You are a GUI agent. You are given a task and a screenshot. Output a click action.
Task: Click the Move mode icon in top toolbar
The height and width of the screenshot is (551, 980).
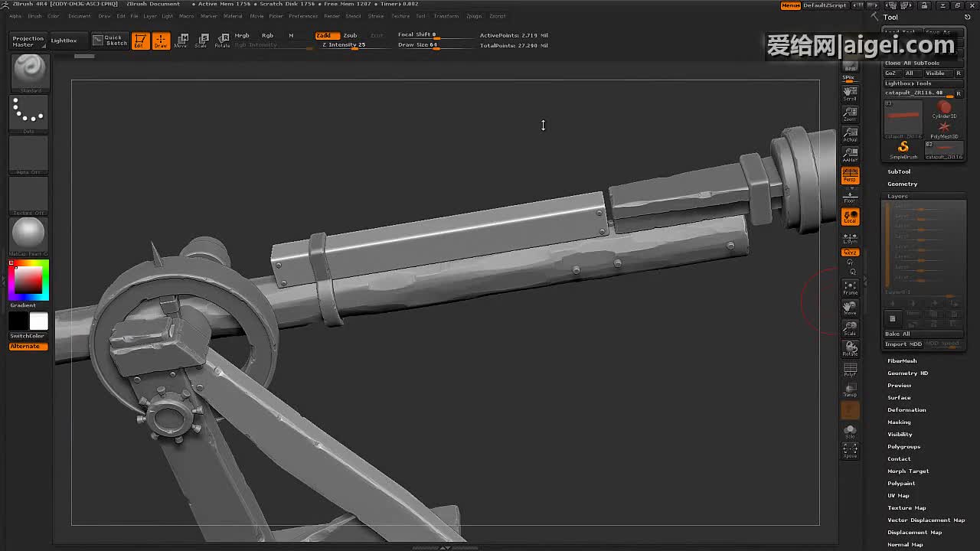coord(181,41)
